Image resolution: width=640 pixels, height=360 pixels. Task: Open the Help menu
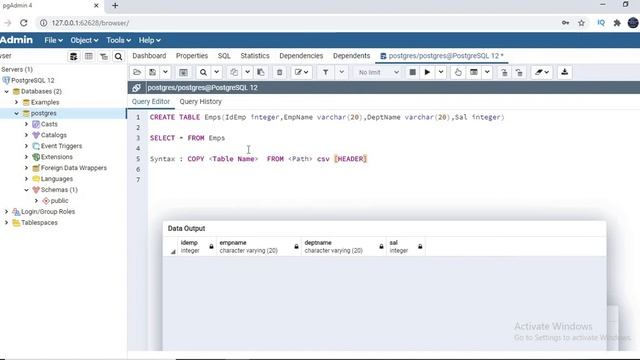click(149, 40)
